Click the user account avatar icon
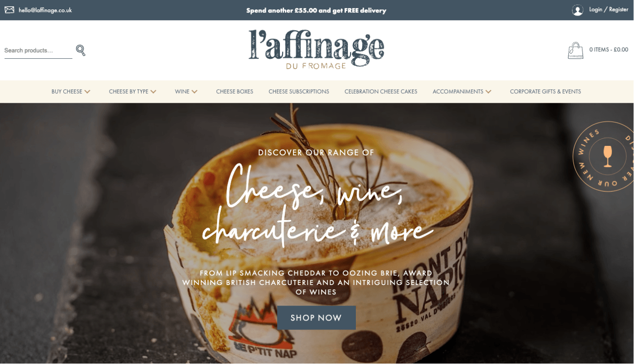634x364 pixels. click(x=577, y=10)
